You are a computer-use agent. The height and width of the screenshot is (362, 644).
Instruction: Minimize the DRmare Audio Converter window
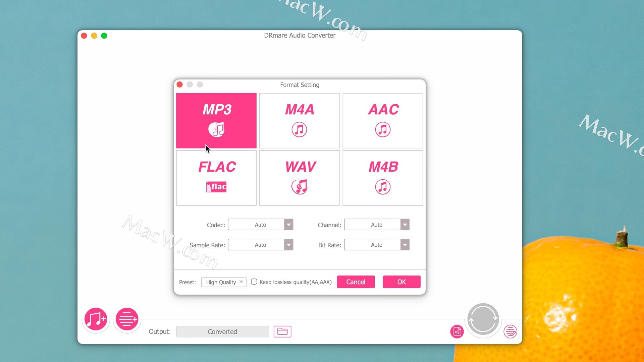click(x=94, y=36)
